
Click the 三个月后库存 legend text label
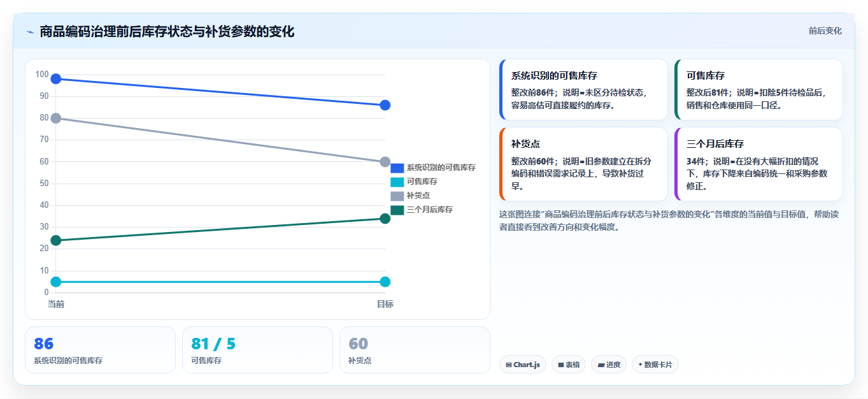[430, 210]
